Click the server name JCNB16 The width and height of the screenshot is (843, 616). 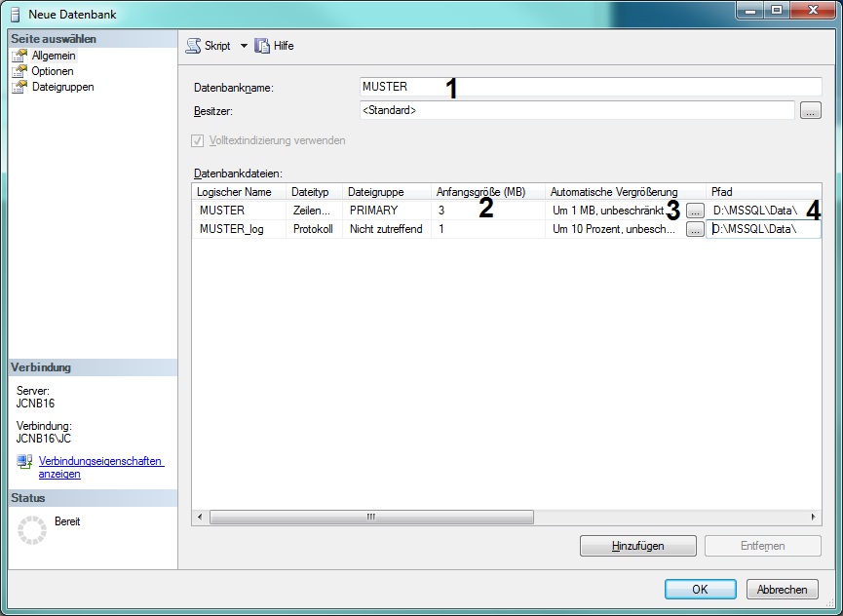35,404
